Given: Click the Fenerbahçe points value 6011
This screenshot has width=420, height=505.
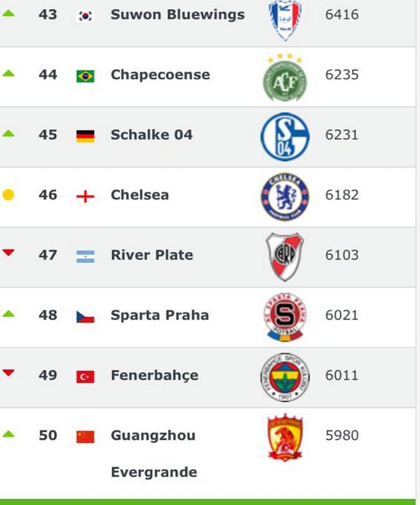Looking at the screenshot, I should click(342, 376).
